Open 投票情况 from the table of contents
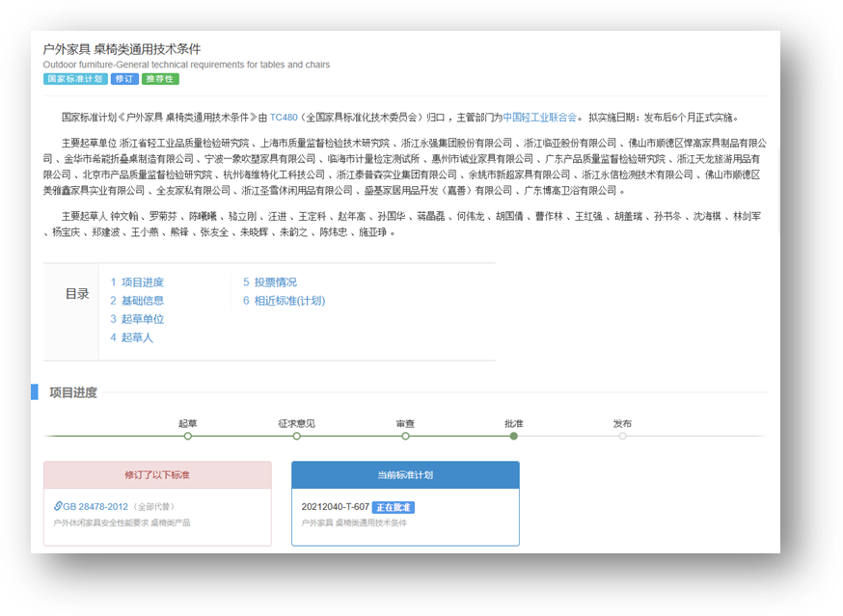This screenshot has height=616, width=843. click(271, 282)
